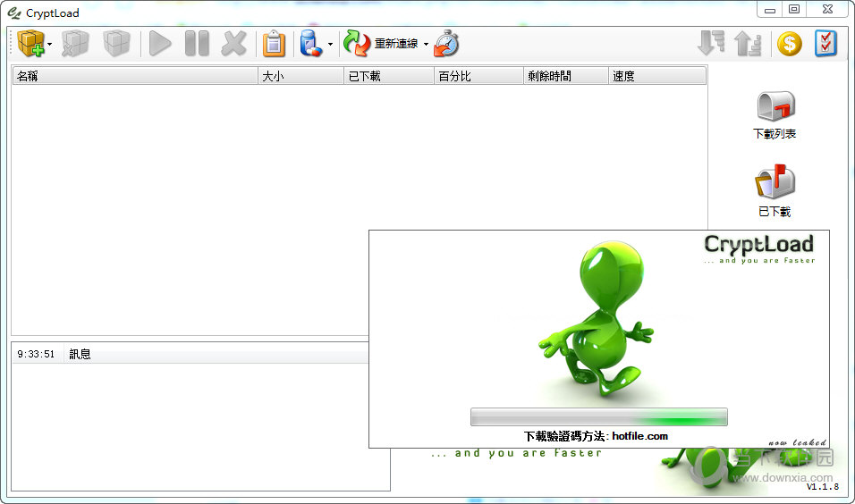
Task: Open the dropdown arrow after 重新連線
Action: coord(426,44)
